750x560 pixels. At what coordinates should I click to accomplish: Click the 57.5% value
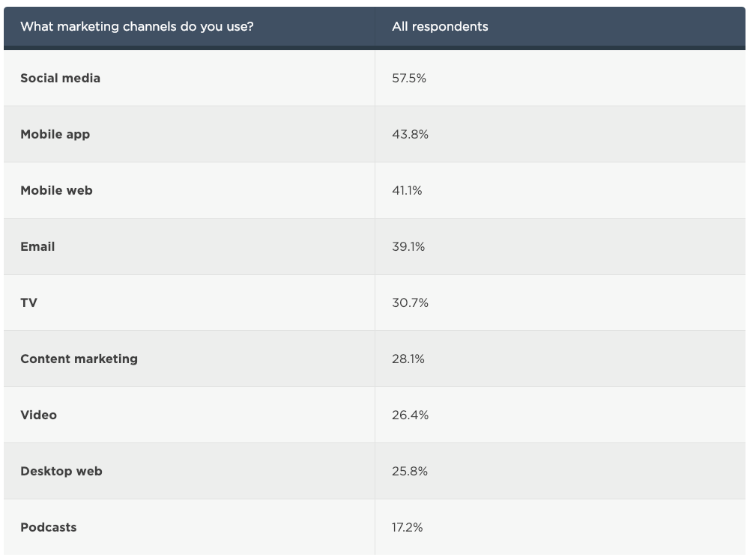pos(409,78)
